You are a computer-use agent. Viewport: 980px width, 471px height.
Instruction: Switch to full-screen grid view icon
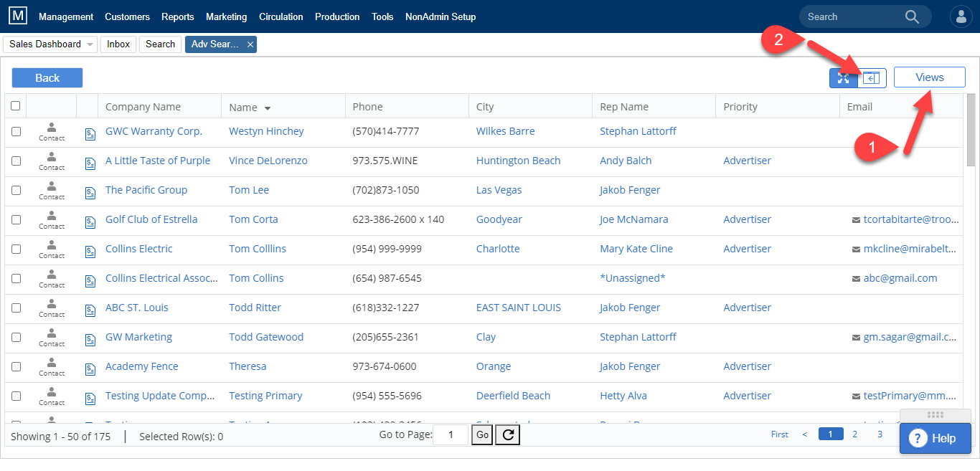[x=844, y=77]
